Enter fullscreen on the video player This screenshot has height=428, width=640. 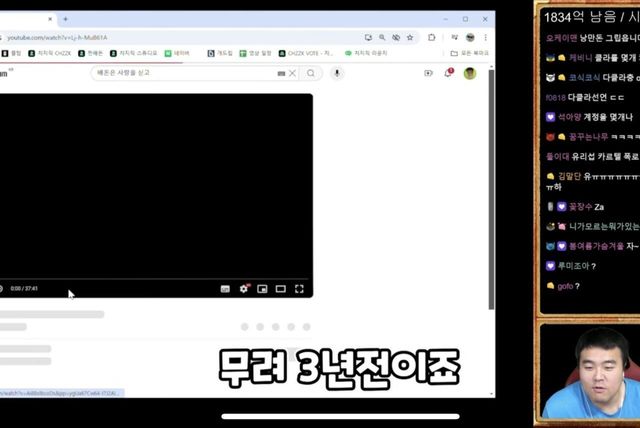[x=299, y=289]
